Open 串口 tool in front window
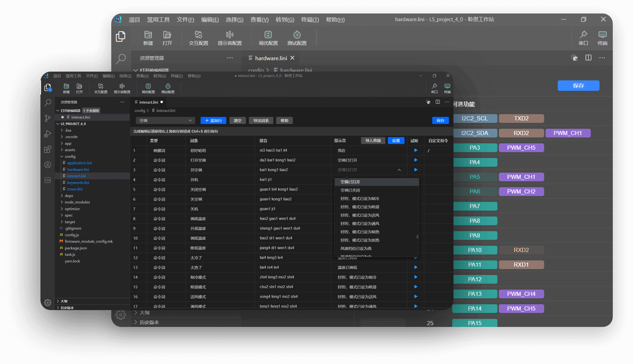Screen dimensions: 633x364 click(x=434, y=88)
